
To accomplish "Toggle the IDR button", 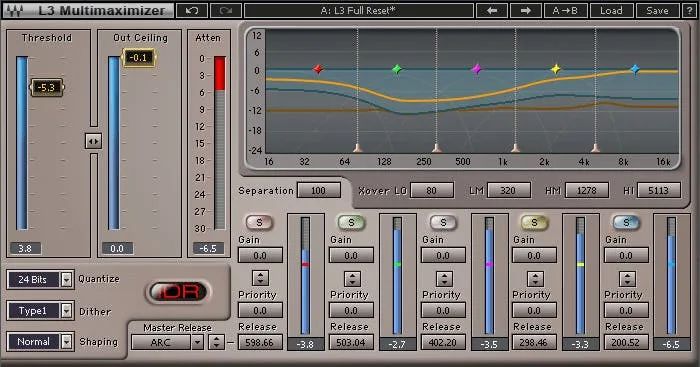I will pos(178,292).
